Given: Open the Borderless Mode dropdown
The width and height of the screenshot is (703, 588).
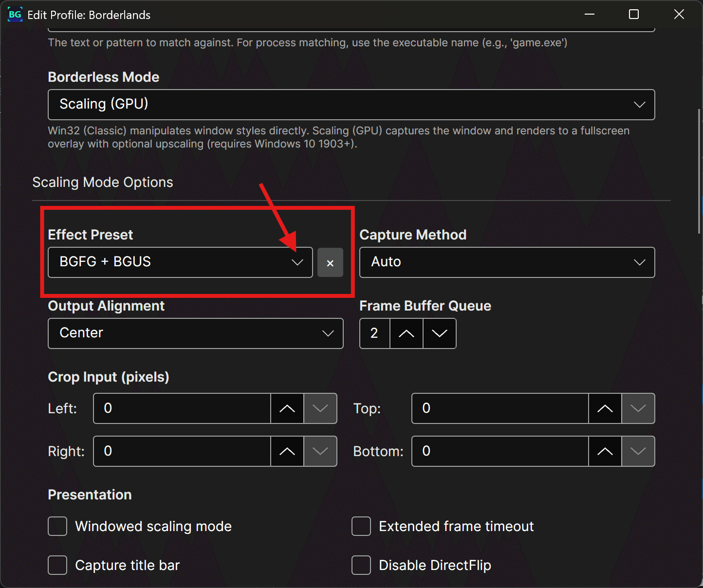Looking at the screenshot, I should click(351, 104).
